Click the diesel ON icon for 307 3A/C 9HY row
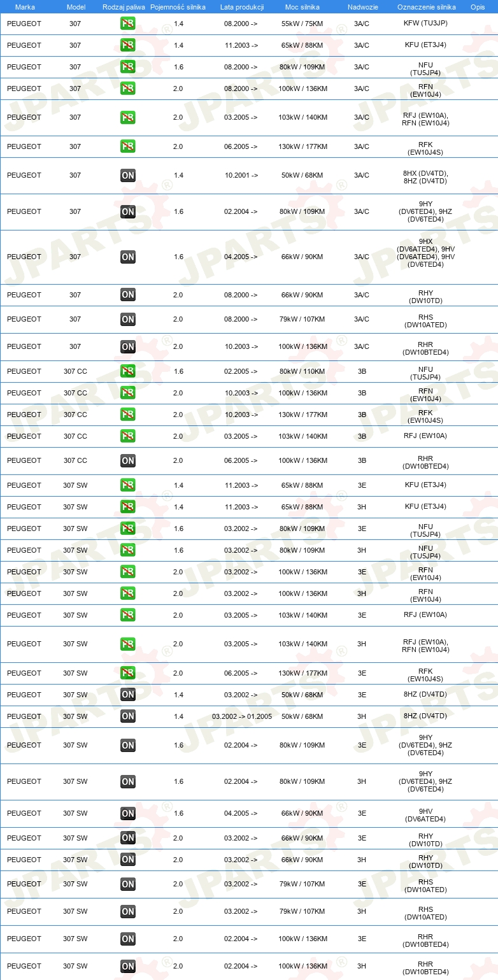The image size is (498, 980). click(x=128, y=211)
